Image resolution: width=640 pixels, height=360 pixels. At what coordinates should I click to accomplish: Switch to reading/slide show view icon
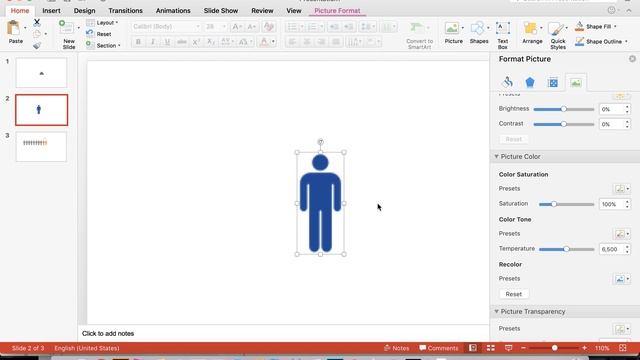pos(508,348)
